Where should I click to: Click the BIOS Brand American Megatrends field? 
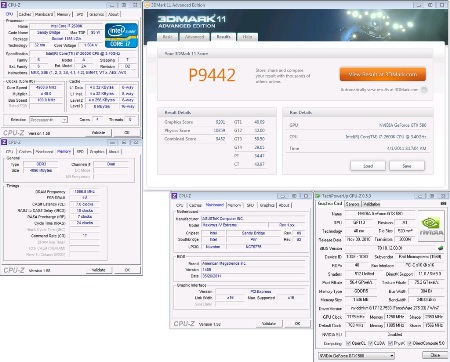[x=253, y=263]
